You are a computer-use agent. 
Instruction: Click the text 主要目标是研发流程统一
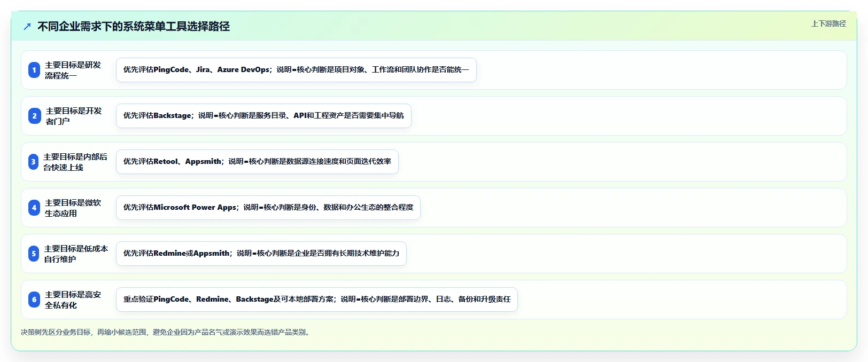[73, 70]
